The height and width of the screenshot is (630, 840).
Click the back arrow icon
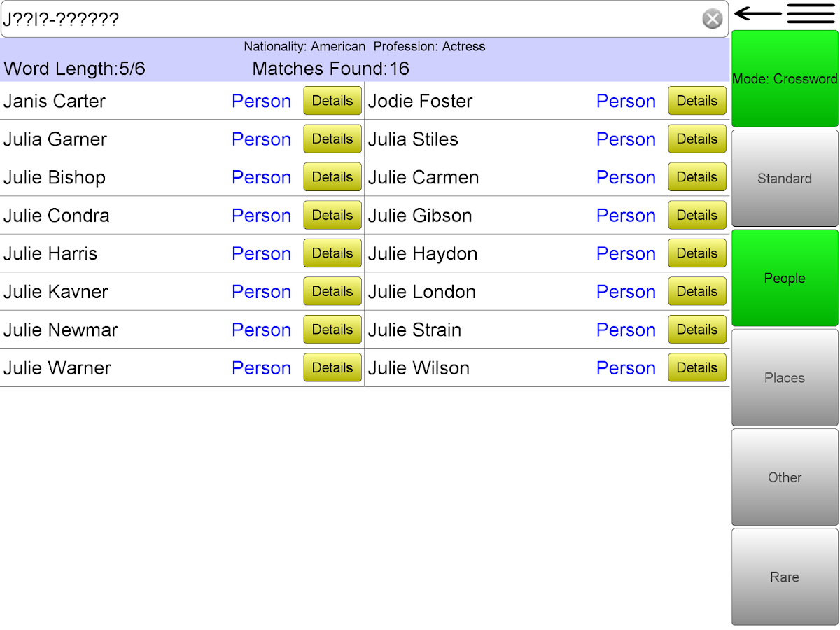[x=758, y=14]
